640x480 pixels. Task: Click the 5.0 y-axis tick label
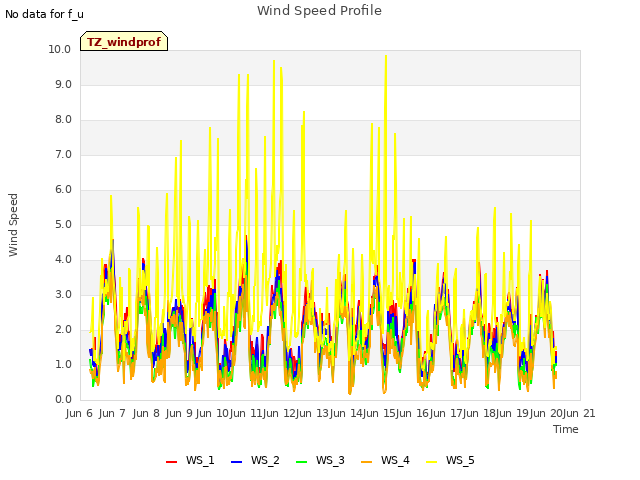(x=63, y=224)
